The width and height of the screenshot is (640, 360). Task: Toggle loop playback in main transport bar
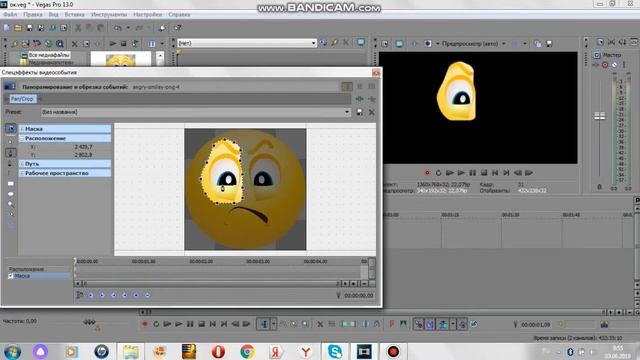pyautogui.click(x=156, y=324)
